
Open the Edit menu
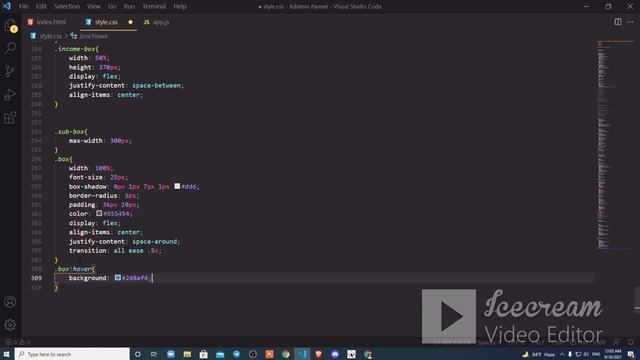click(x=41, y=6)
